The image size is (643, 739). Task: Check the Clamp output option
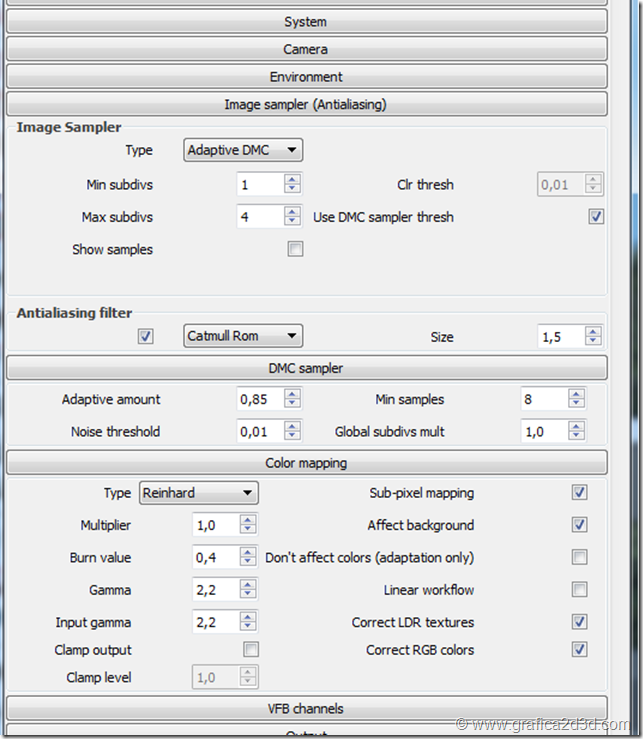[251, 650]
